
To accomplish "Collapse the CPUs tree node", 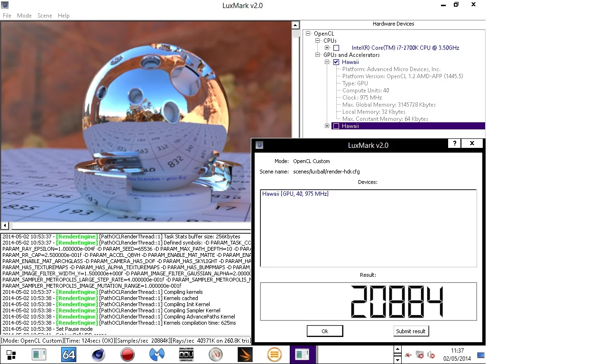I will (318, 41).
